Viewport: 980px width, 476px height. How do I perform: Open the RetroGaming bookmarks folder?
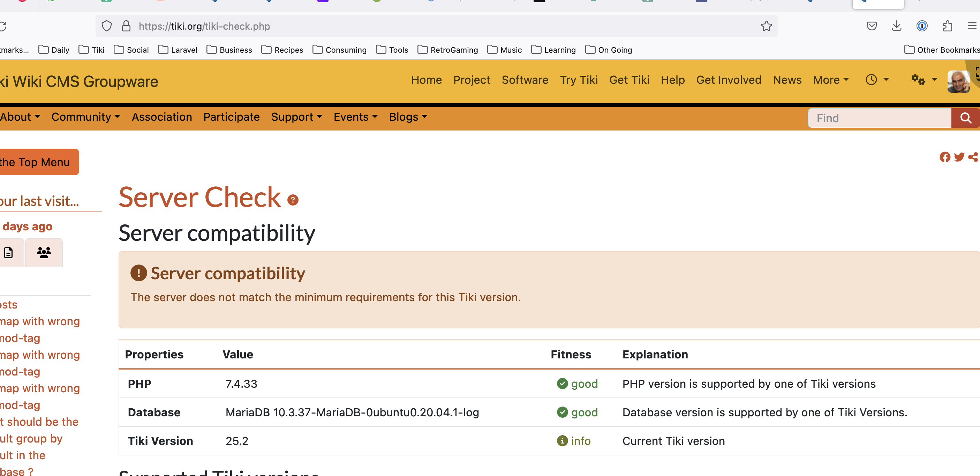pos(447,50)
